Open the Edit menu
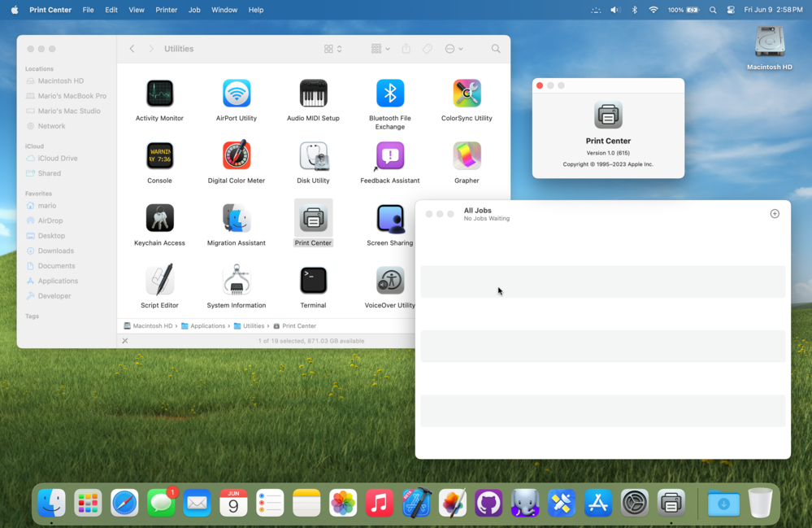The image size is (812, 528). coord(111,10)
